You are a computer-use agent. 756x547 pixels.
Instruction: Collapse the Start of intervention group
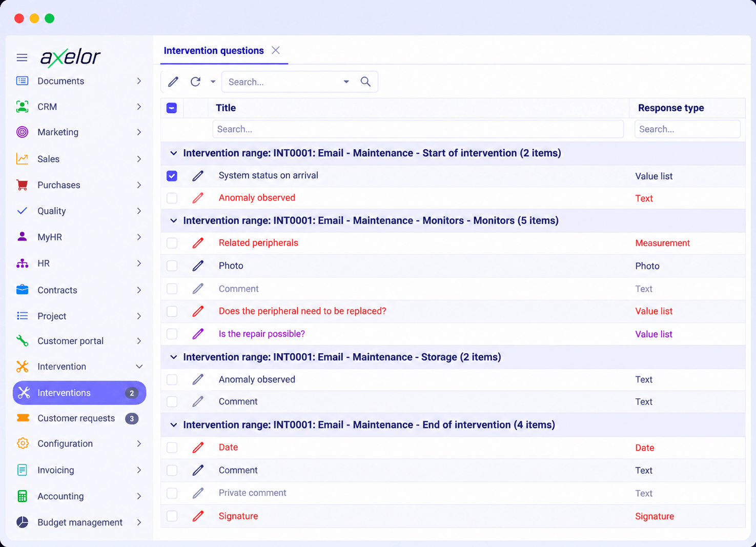pyautogui.click(x=173, y=153)
